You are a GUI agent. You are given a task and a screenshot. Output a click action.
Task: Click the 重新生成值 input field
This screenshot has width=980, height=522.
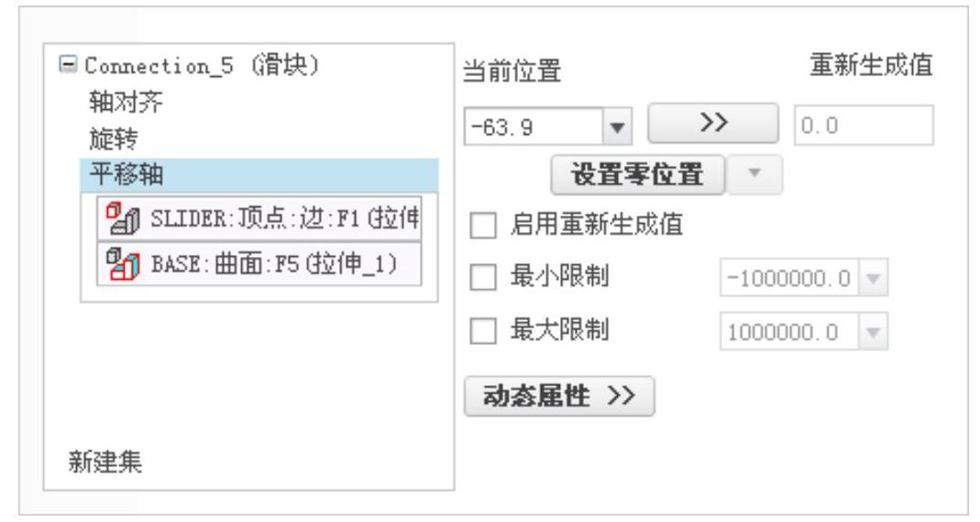[864, 126]
